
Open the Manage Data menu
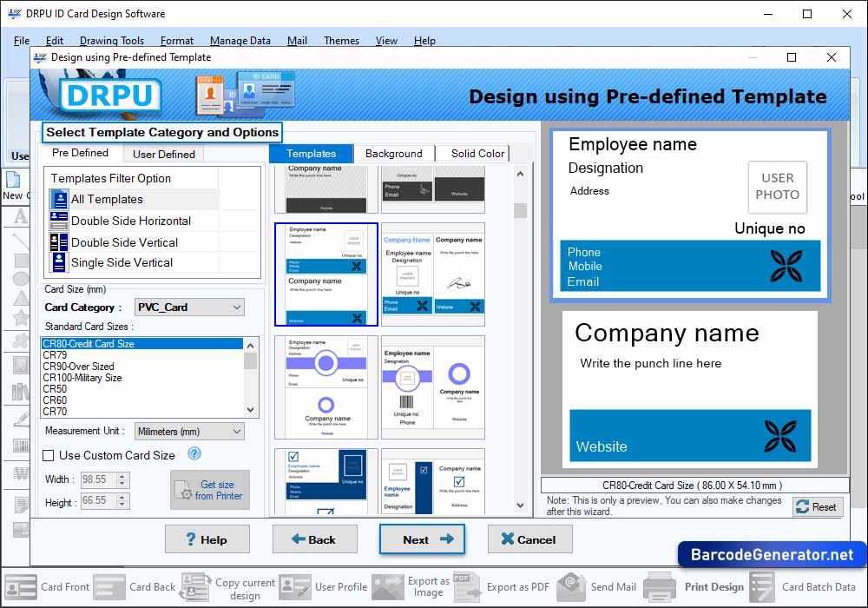240,41
